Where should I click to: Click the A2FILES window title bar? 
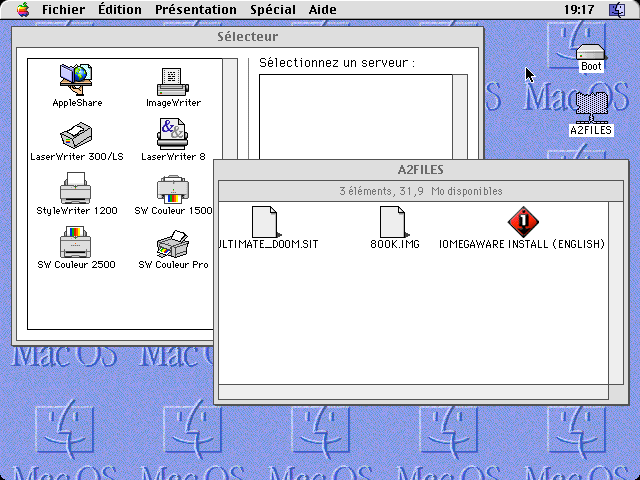(x=420, y=170)
